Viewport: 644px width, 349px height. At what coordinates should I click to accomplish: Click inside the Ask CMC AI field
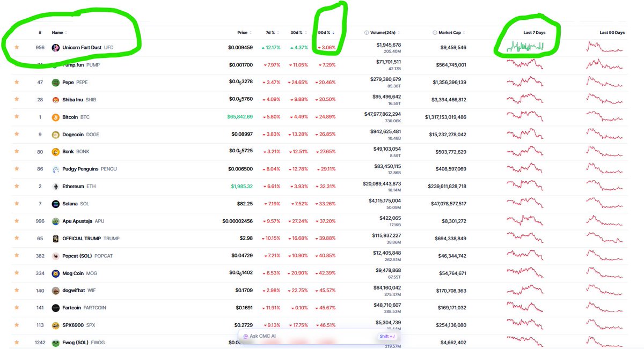(319, 336)
